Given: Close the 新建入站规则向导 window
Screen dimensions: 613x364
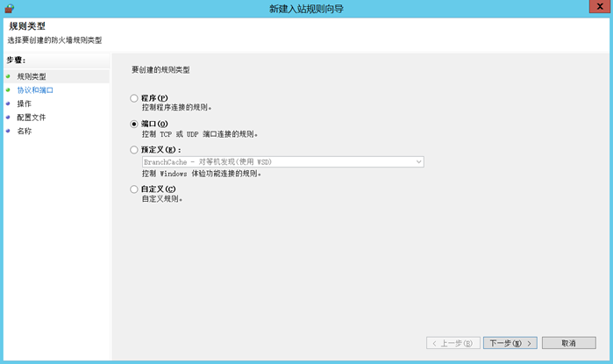Looking at the screenshot, I should [600, 6].
